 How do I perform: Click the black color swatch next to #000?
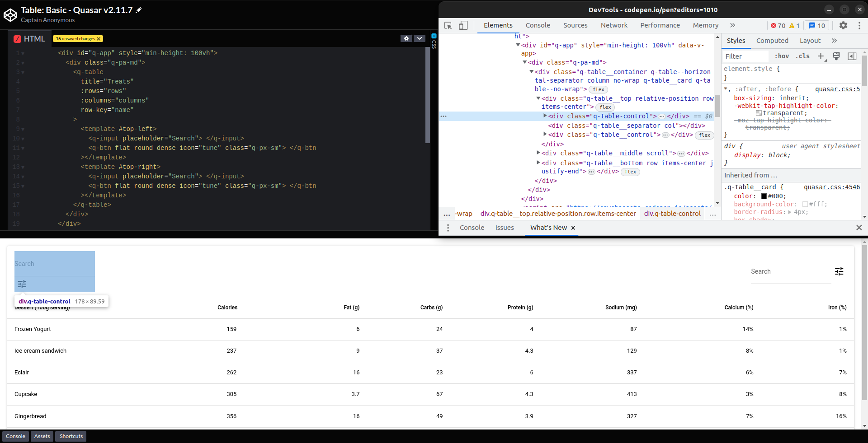763,196
